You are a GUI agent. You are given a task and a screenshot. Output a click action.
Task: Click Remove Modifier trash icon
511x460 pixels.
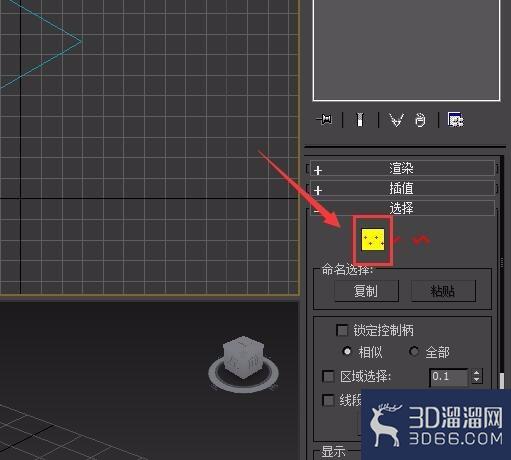pos(420,120)
